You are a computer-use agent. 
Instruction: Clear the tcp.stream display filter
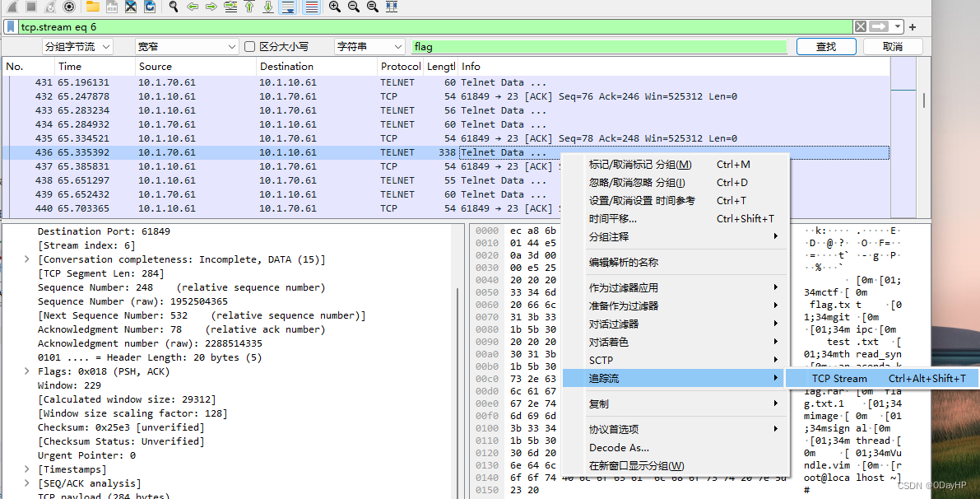coord(860,26)
